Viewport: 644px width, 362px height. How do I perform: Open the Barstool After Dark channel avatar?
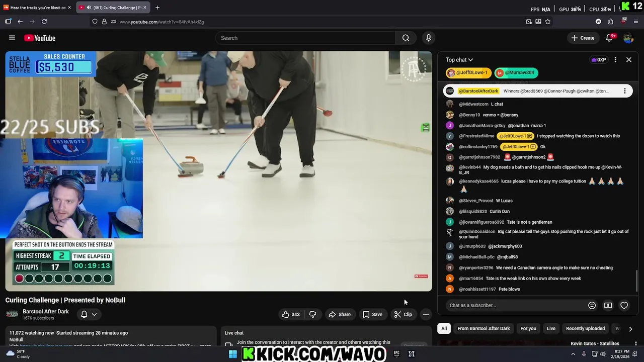point(12,314)
